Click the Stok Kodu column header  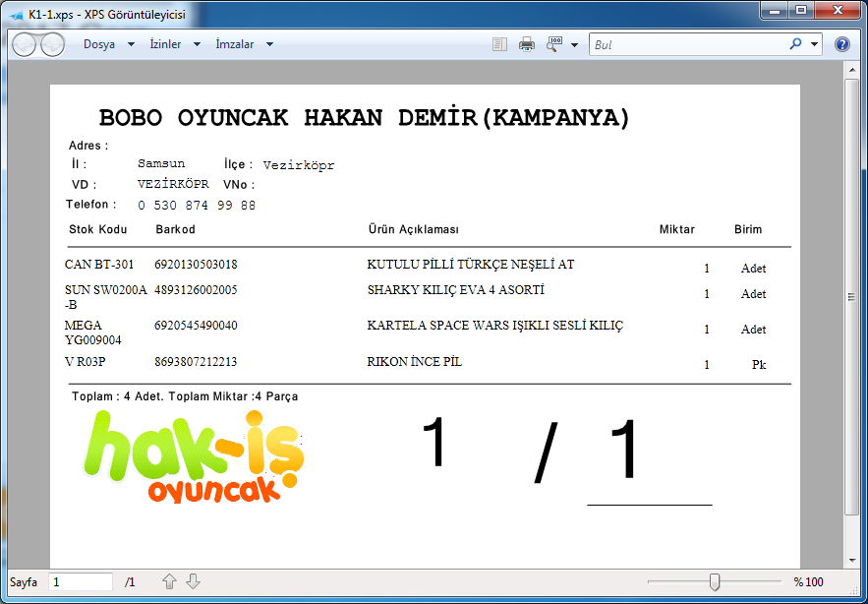tap(98, 229)
